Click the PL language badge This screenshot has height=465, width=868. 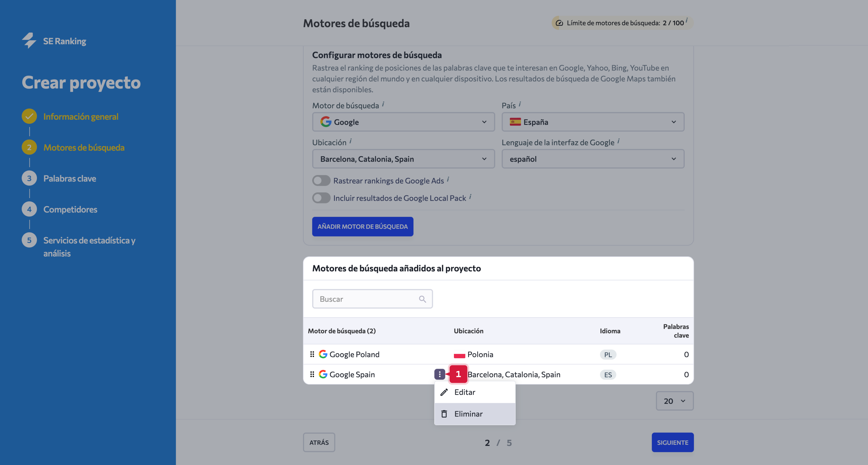pos(608,355)
